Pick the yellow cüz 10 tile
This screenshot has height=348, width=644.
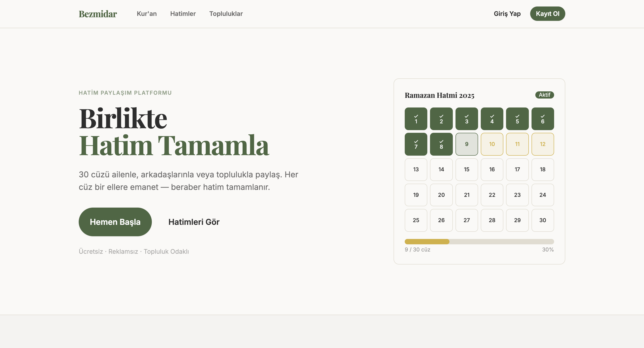[x=492, y=144]
